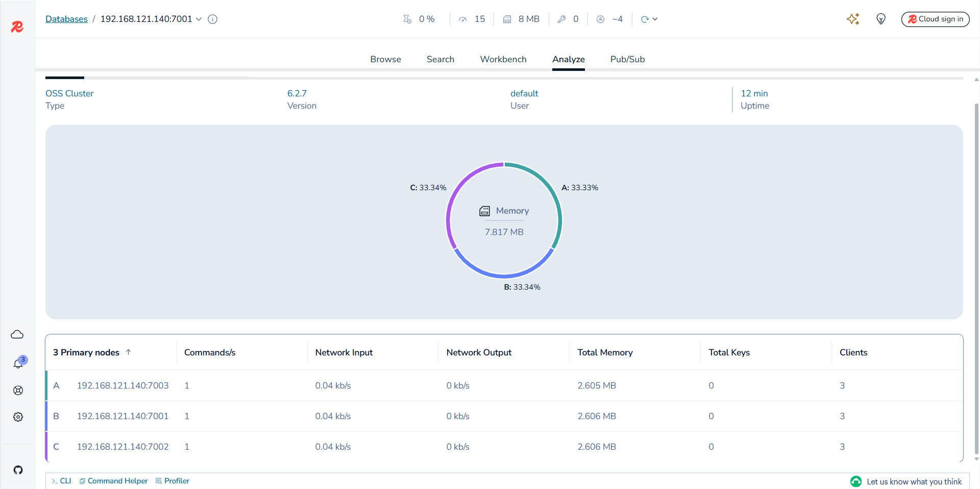This screenshot has height=489, width=980.
Task: Select the Analyze tab
Action: click(x=569, y=59)
